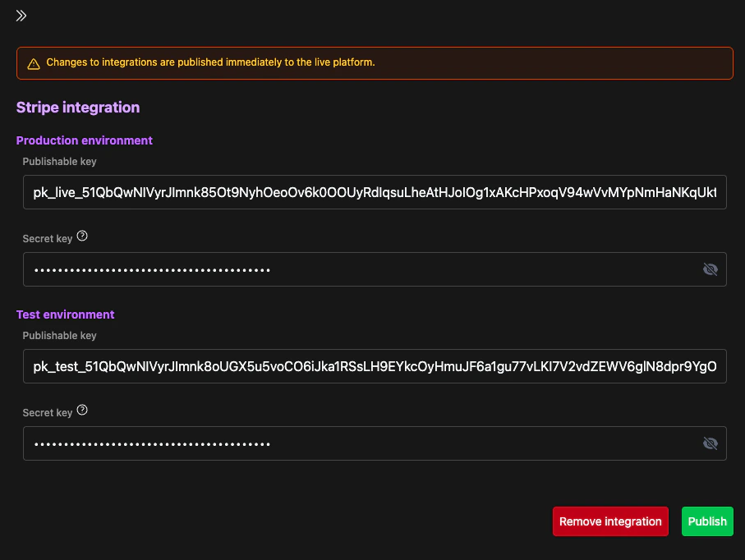Focus the Production secret key field

[375, 269]
